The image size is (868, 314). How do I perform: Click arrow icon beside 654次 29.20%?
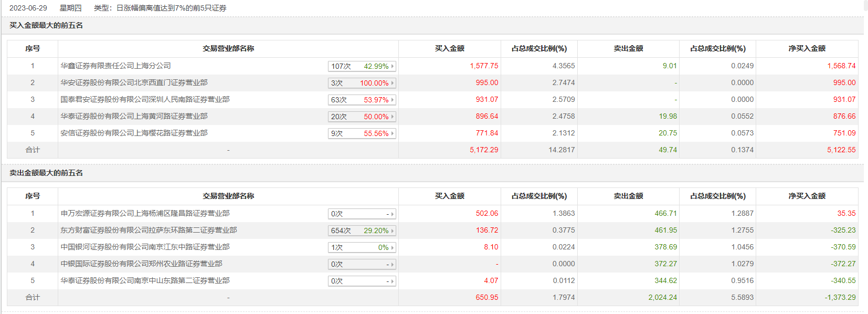point(392,231)
